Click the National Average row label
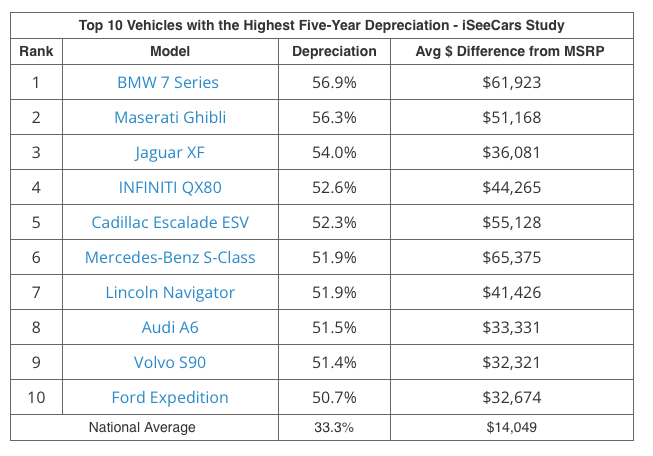This screenshot has width=653, height=456. tap(142, 427)
